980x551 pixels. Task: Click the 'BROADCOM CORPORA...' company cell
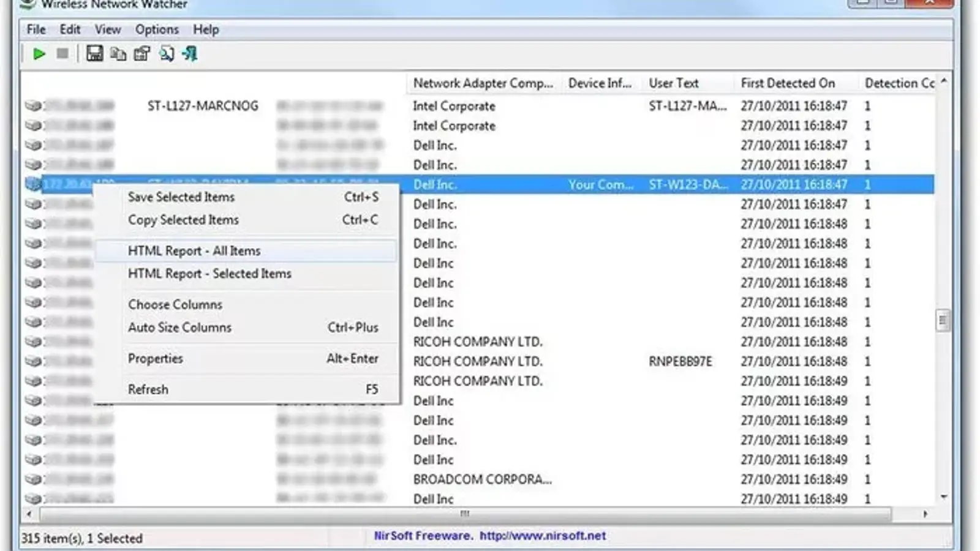click(483, 479)
